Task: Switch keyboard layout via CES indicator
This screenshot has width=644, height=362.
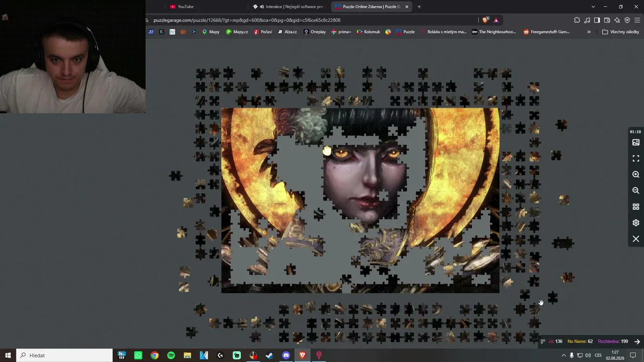Action: click(598, 355)
